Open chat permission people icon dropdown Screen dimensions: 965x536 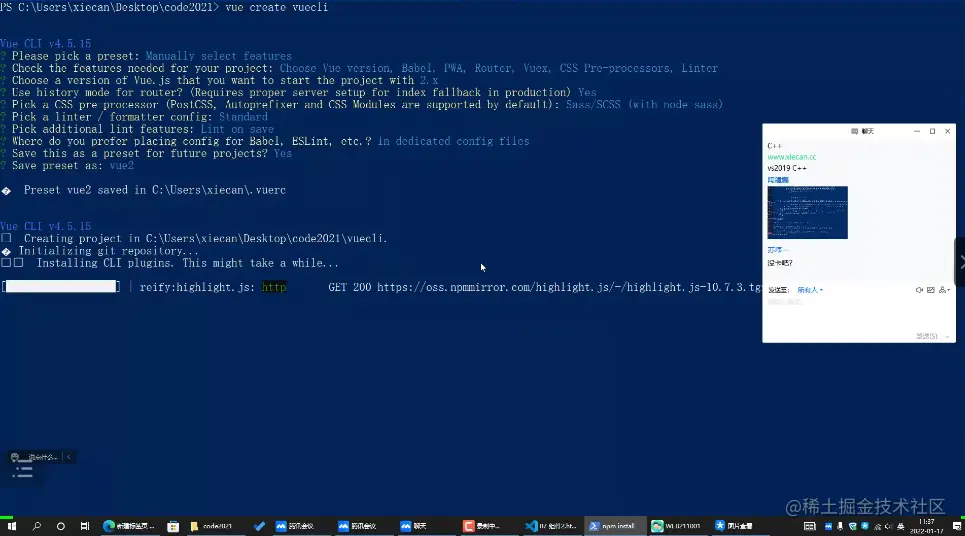(944, 290)
